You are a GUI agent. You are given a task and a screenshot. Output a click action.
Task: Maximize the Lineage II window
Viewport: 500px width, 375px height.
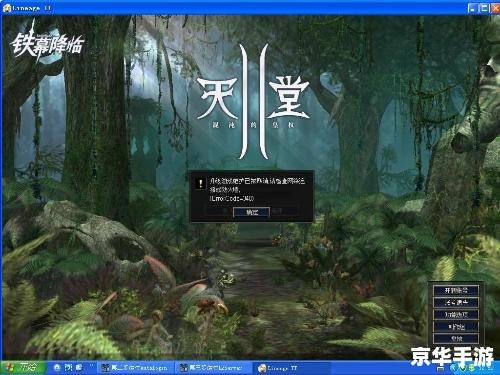coord(484,8)
